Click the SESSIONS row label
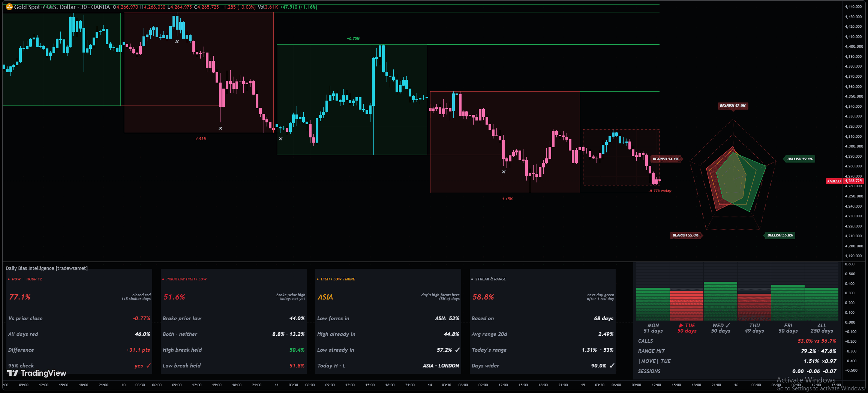This screenshot has width=868, height=393. click(x=649, y=371)
